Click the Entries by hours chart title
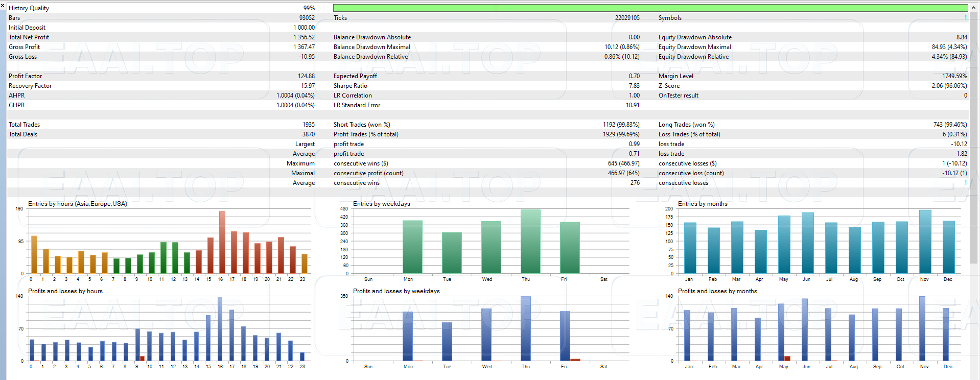Image resolution: width=980 pixels, height=380 pixels. click(x=77, y=204)
